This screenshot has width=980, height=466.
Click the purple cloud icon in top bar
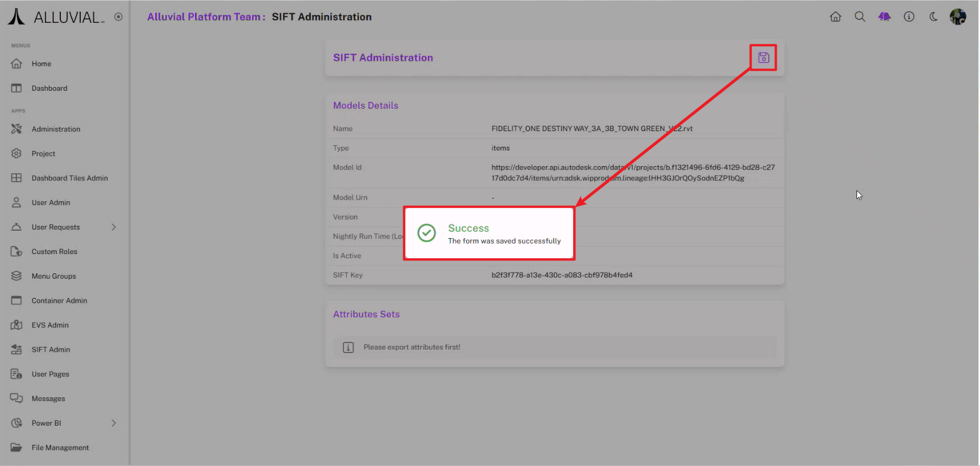[x=885, y=17]
